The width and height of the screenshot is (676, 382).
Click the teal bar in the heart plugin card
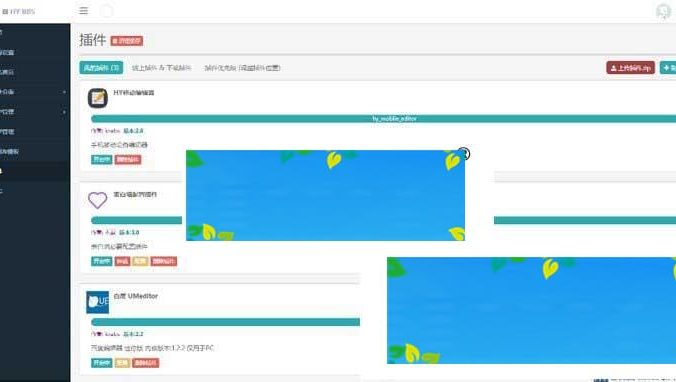click(x=137, y=220)
